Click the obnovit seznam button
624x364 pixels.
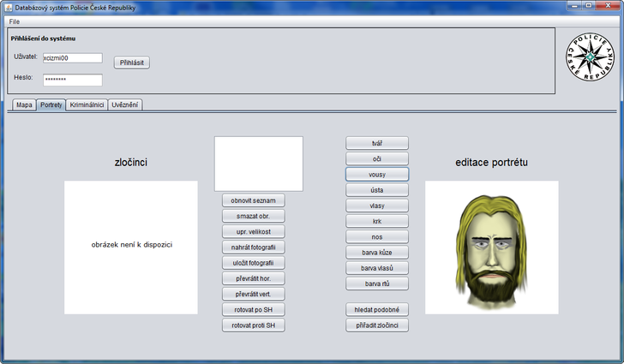coord(253,200)
